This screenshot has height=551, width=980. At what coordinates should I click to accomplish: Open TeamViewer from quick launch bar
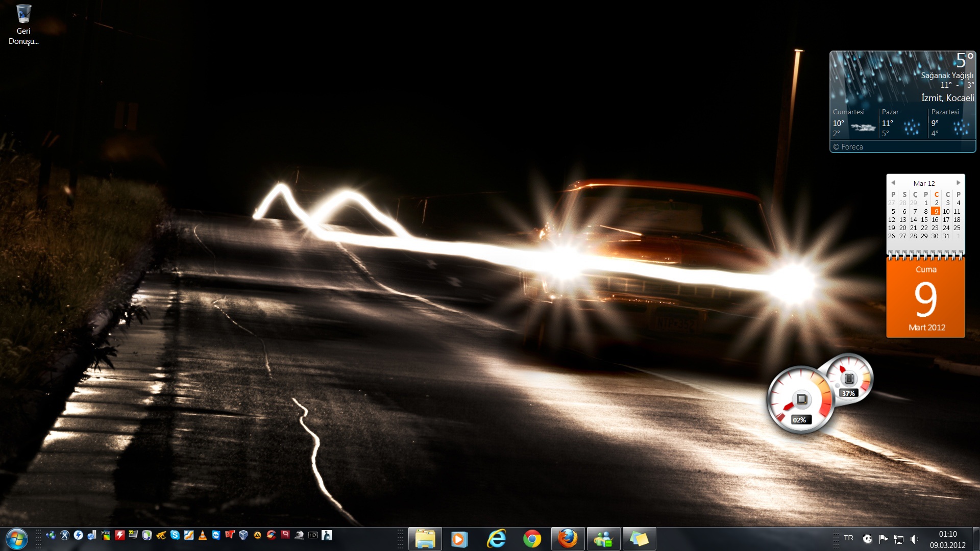pos(216,535)
